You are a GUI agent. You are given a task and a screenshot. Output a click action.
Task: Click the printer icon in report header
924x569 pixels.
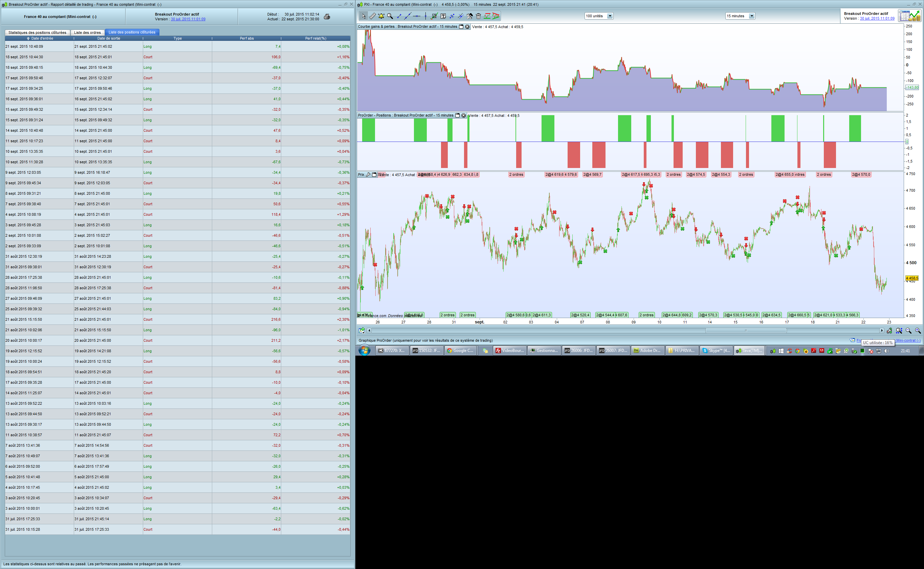(327, 17)
